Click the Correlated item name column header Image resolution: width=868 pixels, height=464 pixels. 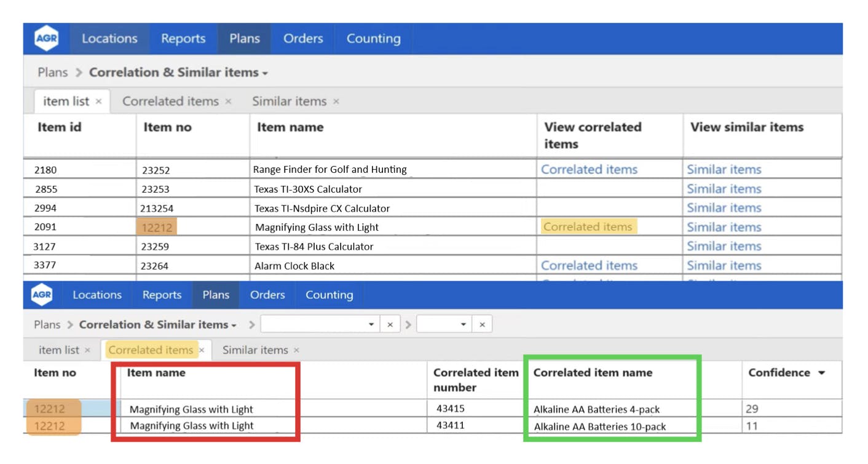(593, 373)
